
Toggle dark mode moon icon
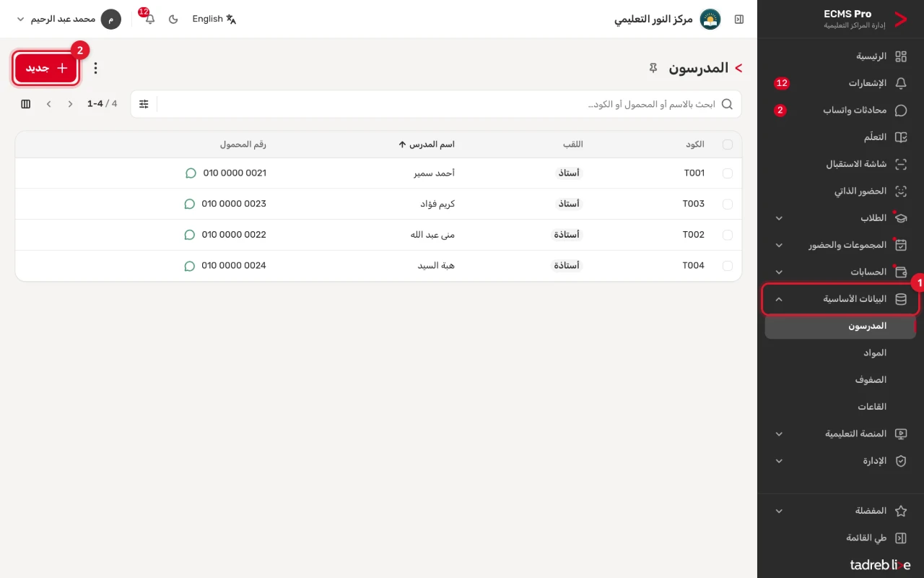pos(173,20)
